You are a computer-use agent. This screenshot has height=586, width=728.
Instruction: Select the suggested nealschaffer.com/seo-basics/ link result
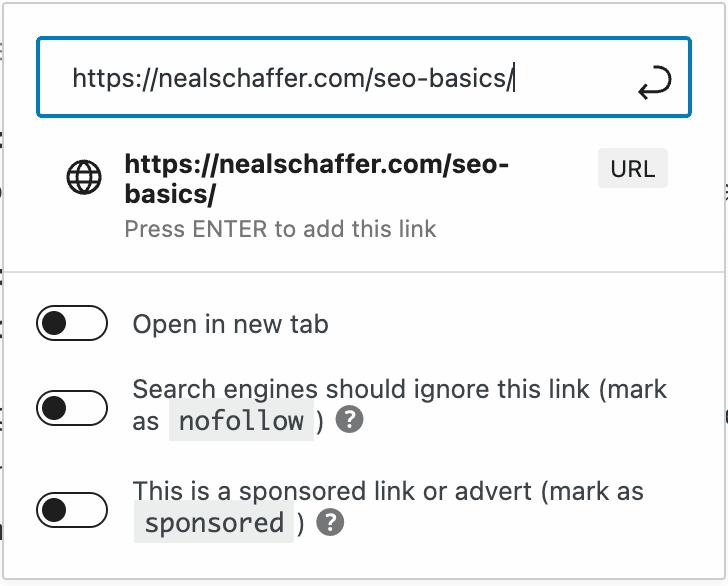pyautogui.click(x=318, y=178)
